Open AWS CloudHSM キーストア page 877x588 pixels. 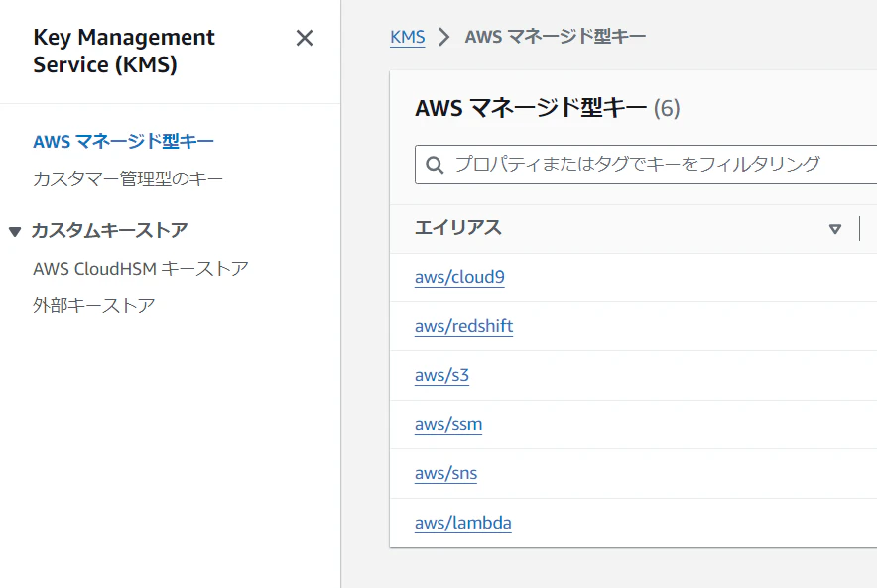click(x=141, y=269)
